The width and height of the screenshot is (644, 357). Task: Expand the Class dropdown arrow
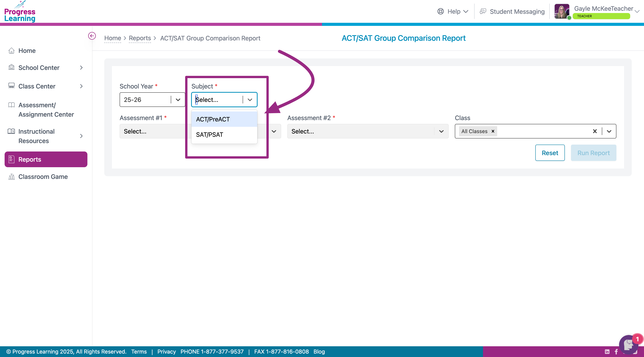point(609,131)
